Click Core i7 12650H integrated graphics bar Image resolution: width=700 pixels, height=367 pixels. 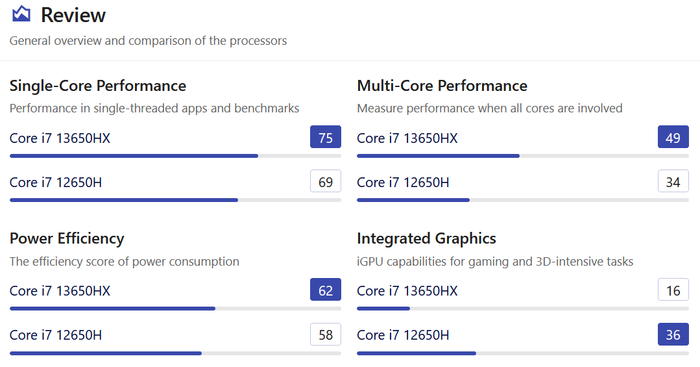pyautogui.click(x=522, y=353)
